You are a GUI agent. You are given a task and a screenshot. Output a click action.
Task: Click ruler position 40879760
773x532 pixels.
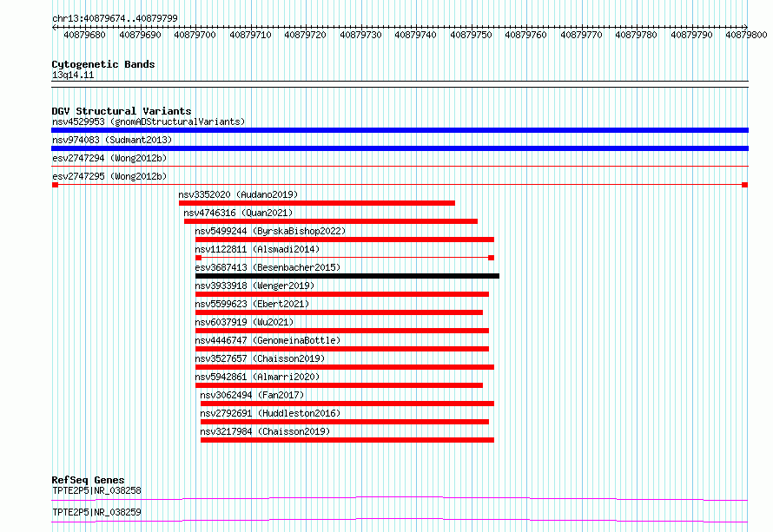click(526, 35)
